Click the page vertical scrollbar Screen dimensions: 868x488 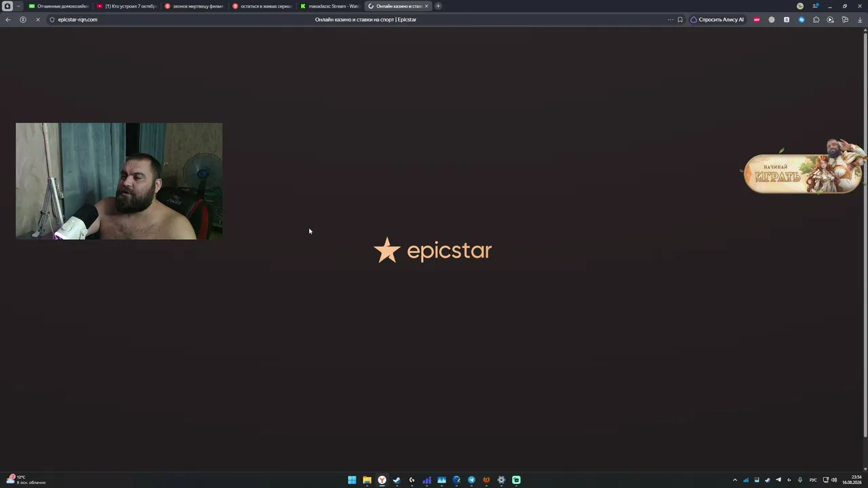click(865, 234)
